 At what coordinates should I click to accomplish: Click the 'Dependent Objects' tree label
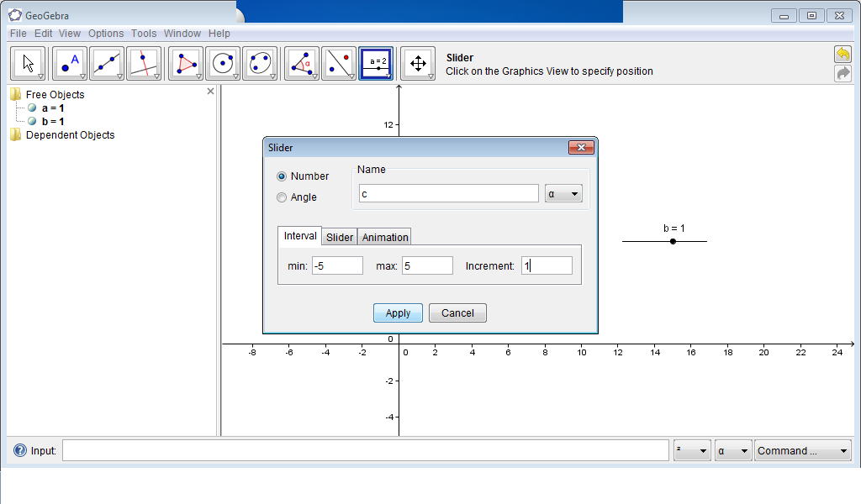click(71, 135)
